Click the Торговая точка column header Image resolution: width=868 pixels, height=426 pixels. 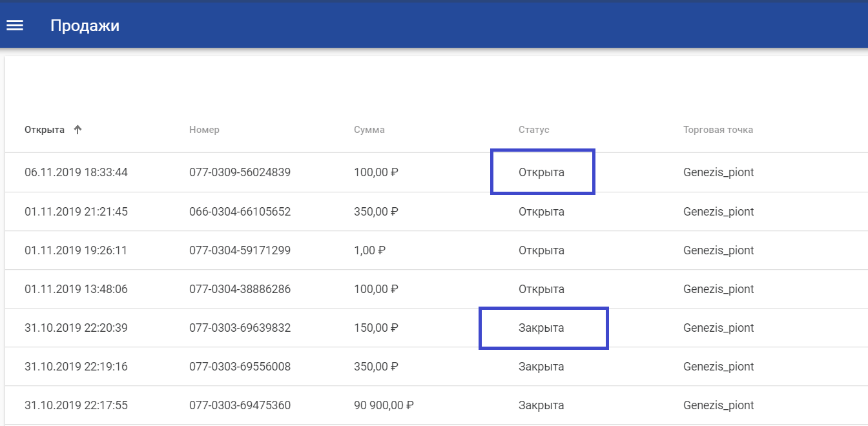coord(718,130)
